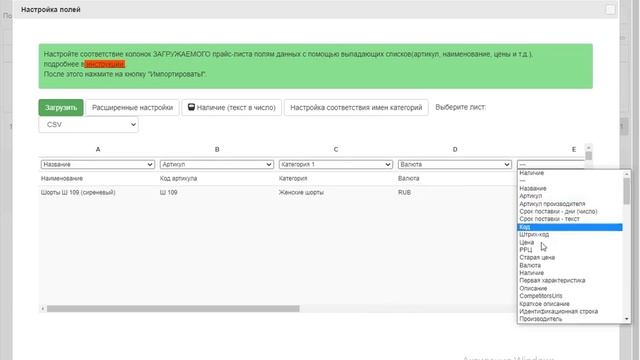Screen dimensions: 640x360
Task: Click the Выберите лист label
Action: pos(460,107)
